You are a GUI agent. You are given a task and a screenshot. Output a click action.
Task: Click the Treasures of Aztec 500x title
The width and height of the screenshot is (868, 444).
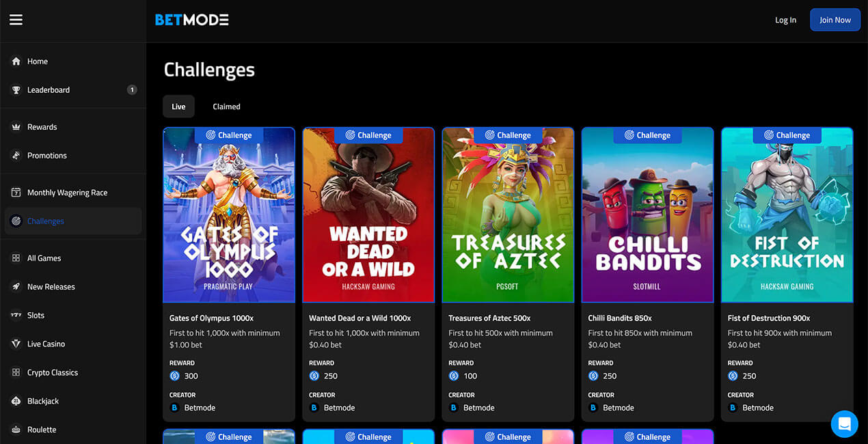[489, 318]
